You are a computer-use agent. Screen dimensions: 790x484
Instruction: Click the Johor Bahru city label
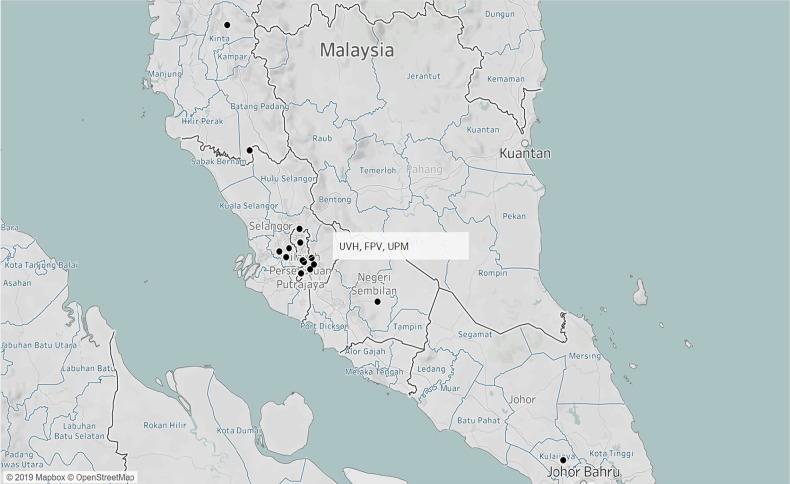(583, 471)
